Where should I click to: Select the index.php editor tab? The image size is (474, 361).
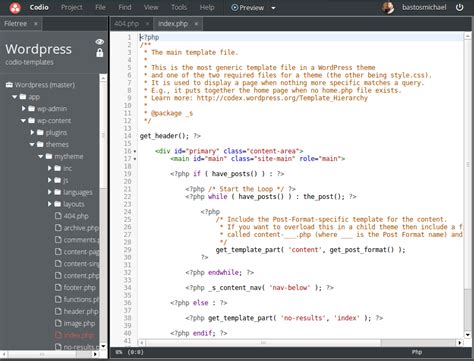[173, 24]
